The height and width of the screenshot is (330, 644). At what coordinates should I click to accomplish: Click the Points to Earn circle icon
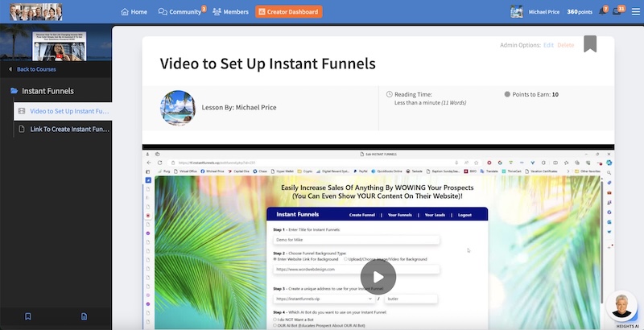[x=507, y=94]
